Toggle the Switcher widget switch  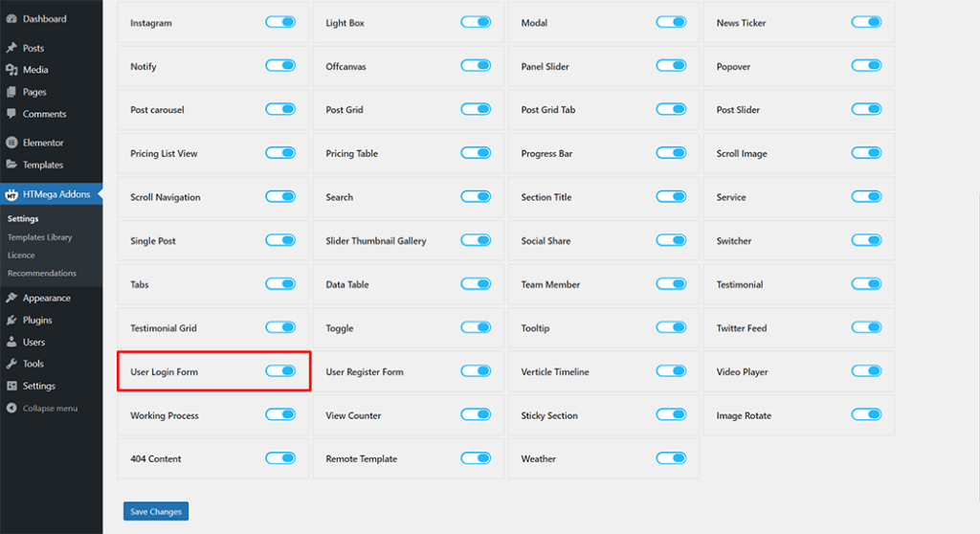[866, 239]
